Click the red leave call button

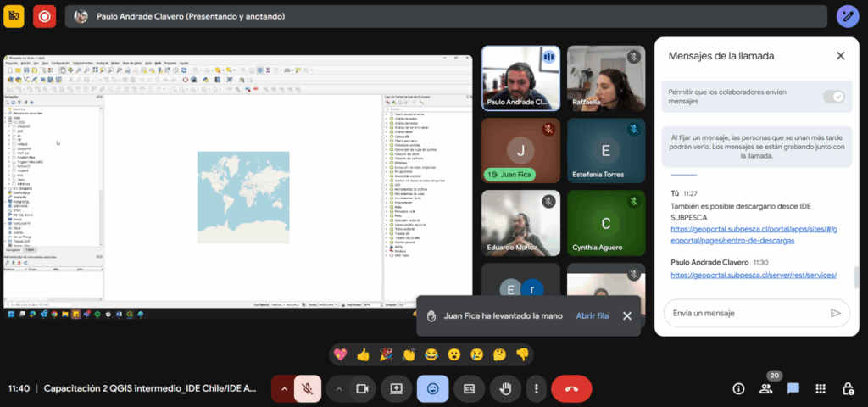(571, 388)
